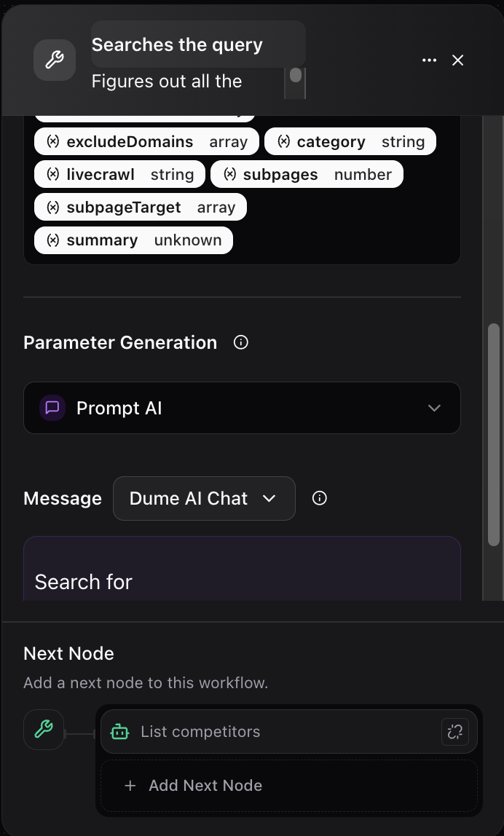Click the subpages number parameter chip
Image resolution: width=504 pixels, height=836 pixels.
pyautogui.click(x=307, y=174)
